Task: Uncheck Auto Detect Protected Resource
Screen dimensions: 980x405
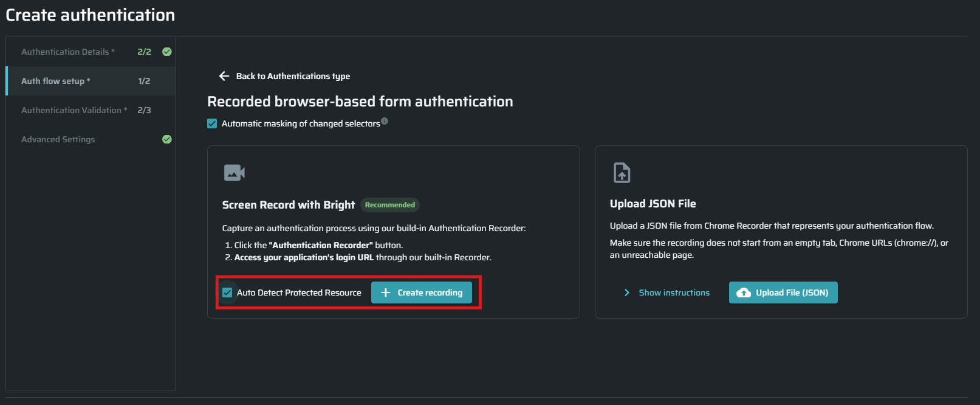Action: click(x=227, y=292)
